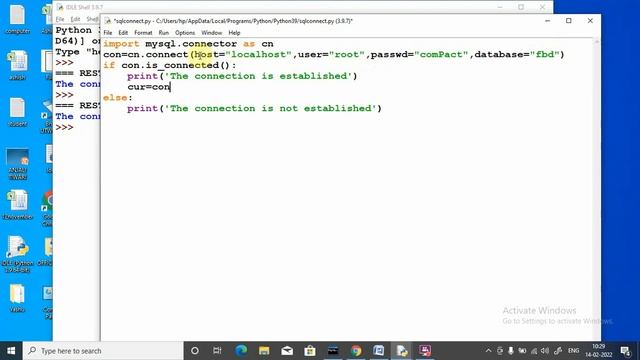
Task: Open the Word document app on taskbar
Action: click(x=379, y=351)
